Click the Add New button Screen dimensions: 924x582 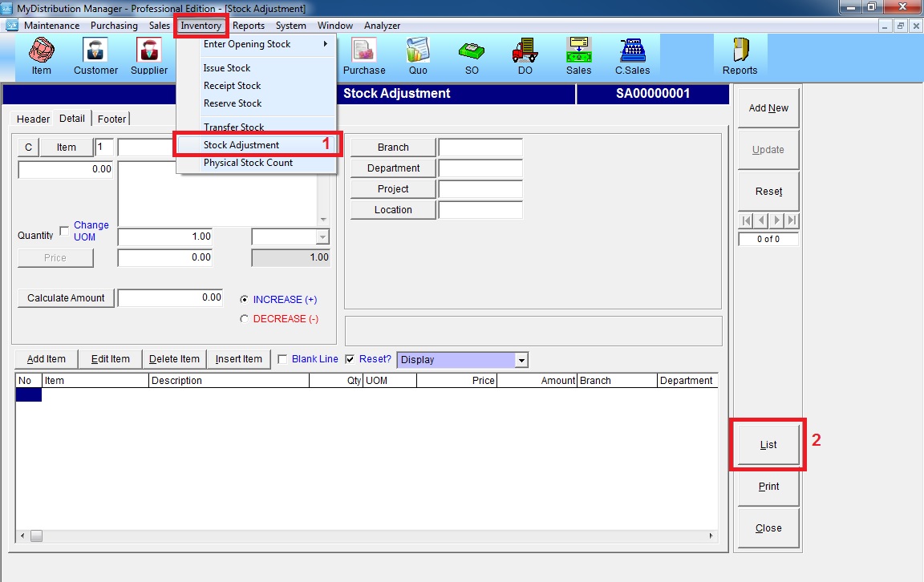tap(768, 108)
